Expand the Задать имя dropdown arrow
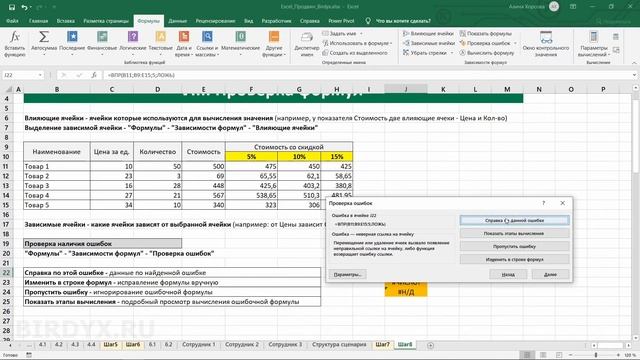This screenshot has width=640, height=360. point(361,33)
